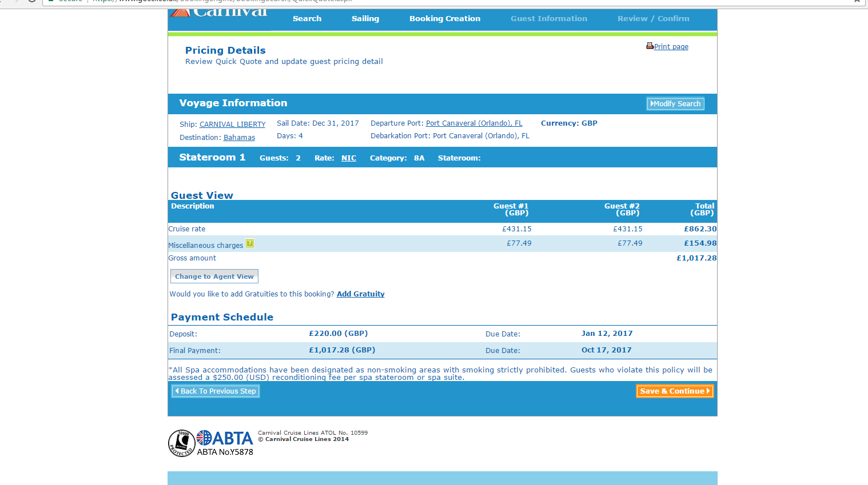Click the Guest #1 (GBP) column header
The image size is (868, 485).
(511, 210)
